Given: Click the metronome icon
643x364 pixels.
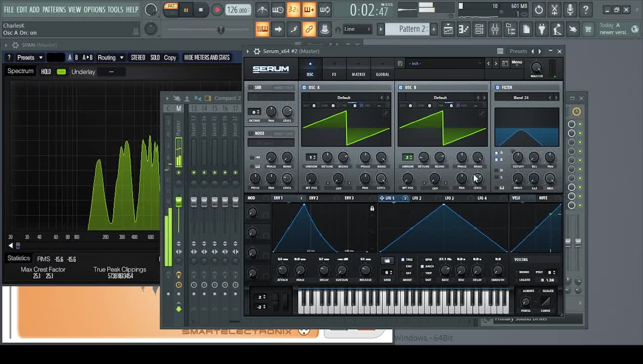Looking at the screenshot, I should (262, 10).
